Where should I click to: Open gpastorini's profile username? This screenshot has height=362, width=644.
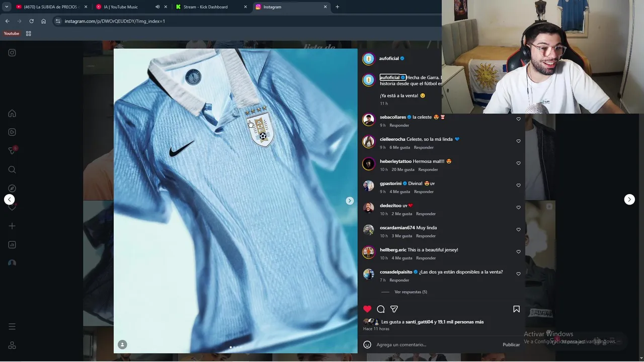(x=391, y=184)
